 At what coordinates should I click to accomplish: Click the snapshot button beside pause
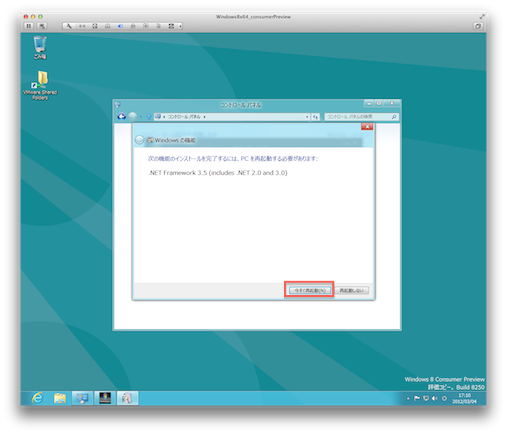click(42, 26)
